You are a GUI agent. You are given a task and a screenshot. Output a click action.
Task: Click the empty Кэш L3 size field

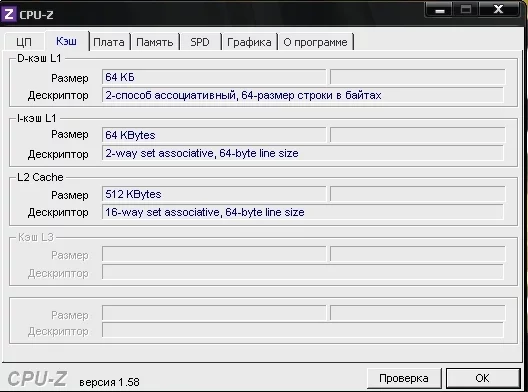pos(214,254)
